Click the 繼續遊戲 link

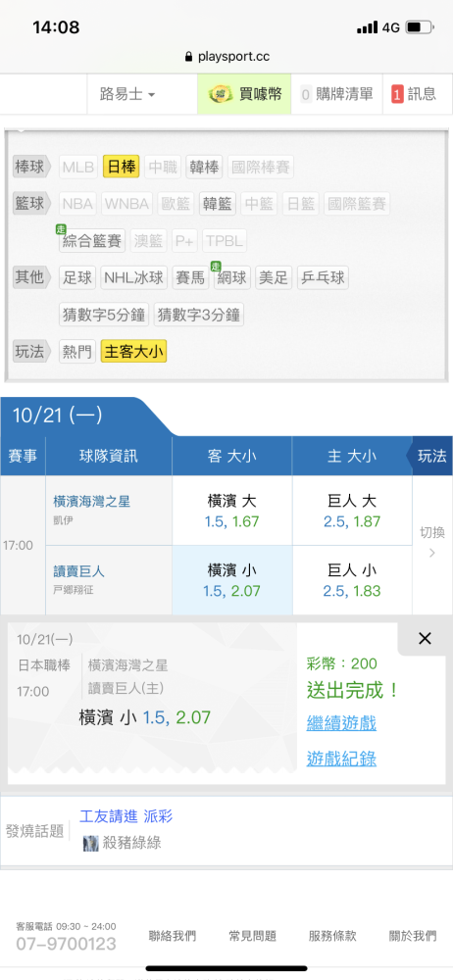tap(341, 724)
